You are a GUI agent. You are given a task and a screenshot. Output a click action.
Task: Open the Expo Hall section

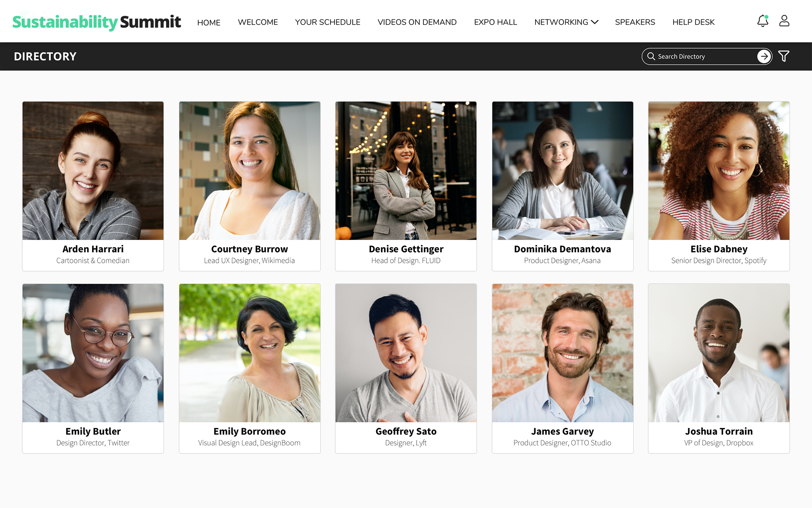pyautogui.click(x=495, y=22)
